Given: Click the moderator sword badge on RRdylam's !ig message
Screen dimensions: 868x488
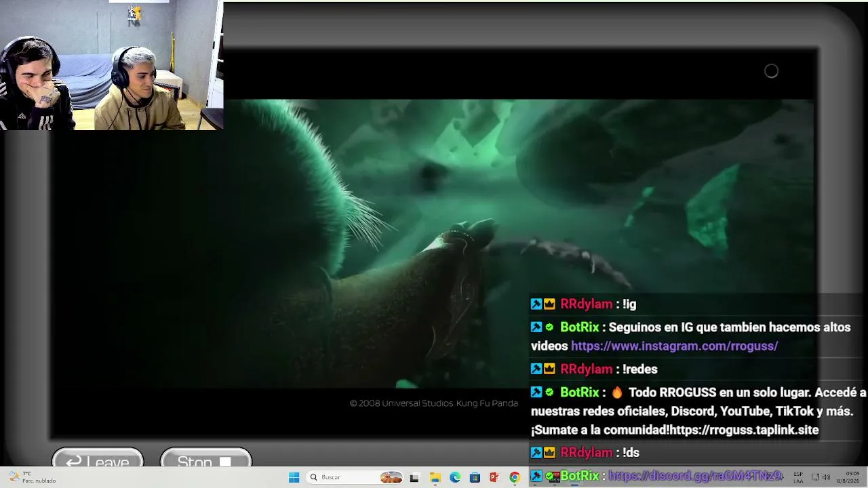Looking at the screenshot, I should (x=536, y=304).
